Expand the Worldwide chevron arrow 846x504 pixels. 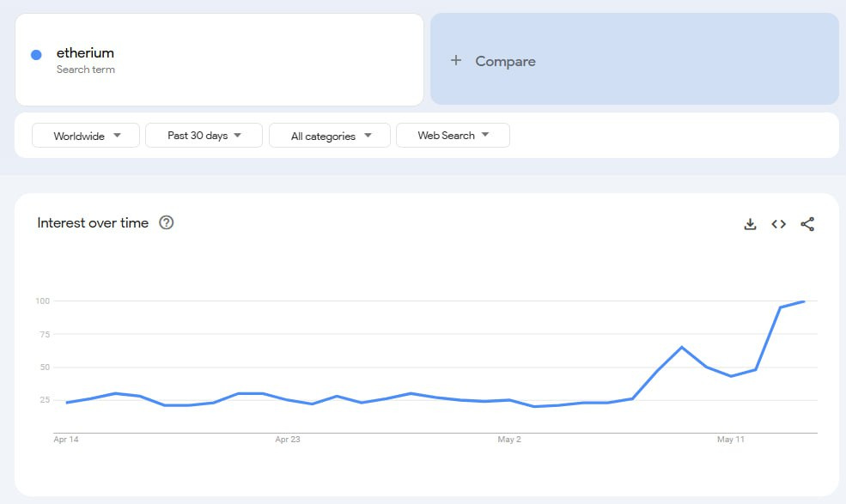click(x=119, y=135)
